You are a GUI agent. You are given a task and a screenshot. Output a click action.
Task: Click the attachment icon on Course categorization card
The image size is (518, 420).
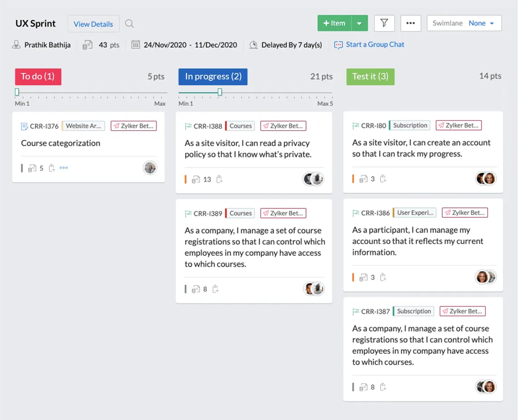tap(52, 168)
